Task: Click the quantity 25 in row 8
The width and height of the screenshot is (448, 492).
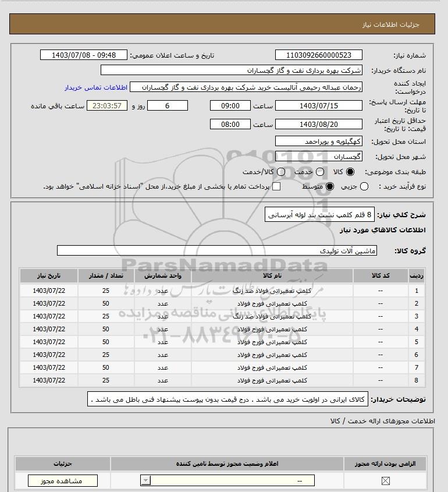Action: click(x=106, y=380)
